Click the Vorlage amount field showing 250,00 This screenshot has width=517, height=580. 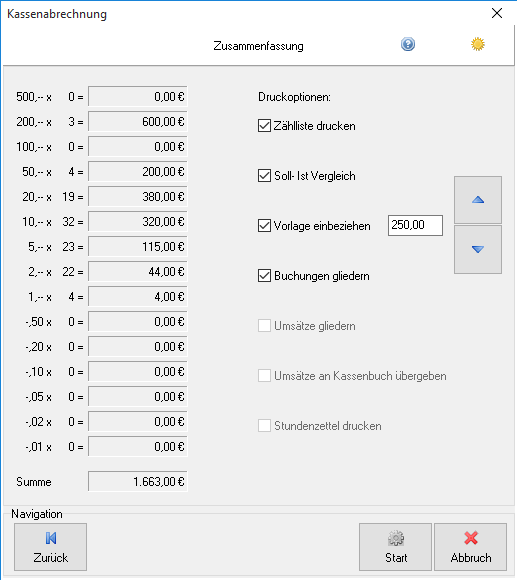pyautogui.click(x=415, y=225)
